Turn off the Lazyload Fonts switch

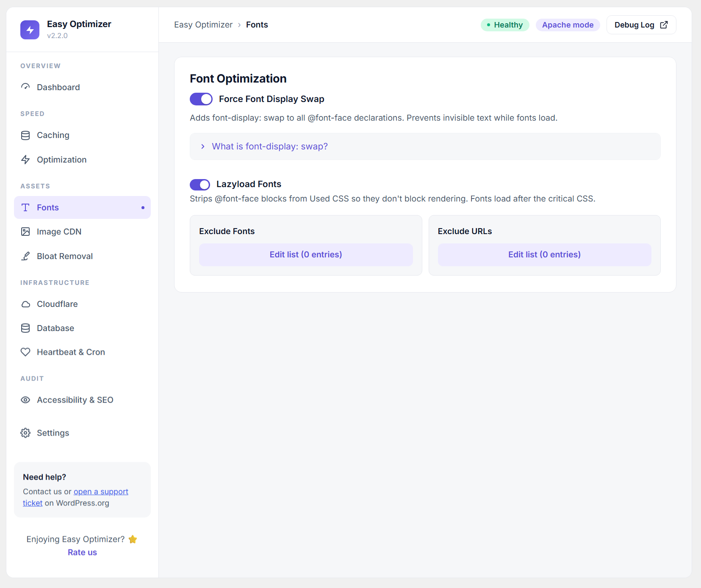pyautogui.click(x=200, y=185)
